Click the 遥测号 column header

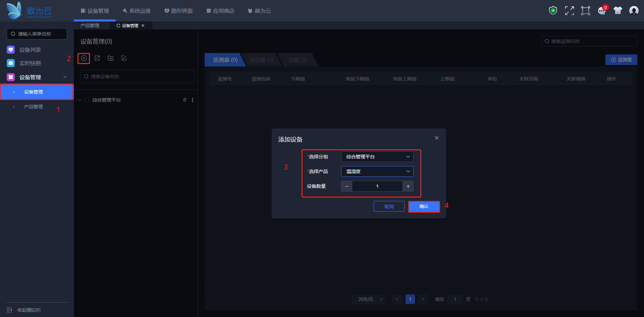[225, 79]
